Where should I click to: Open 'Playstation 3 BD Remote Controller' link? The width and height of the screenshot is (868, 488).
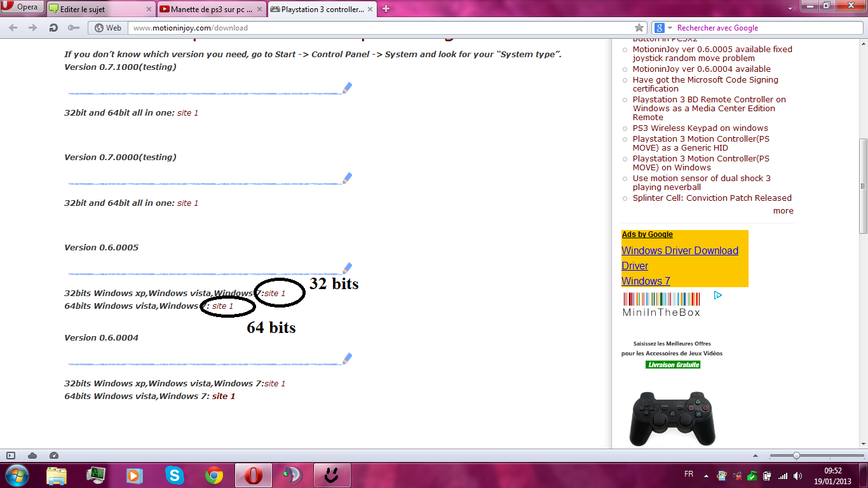[x=709, y=109]
